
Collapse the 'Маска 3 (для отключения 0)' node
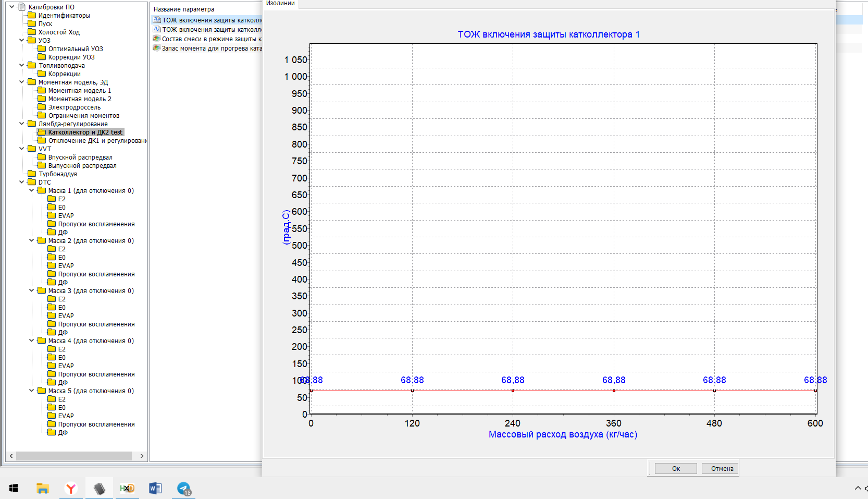coord(31,290)
